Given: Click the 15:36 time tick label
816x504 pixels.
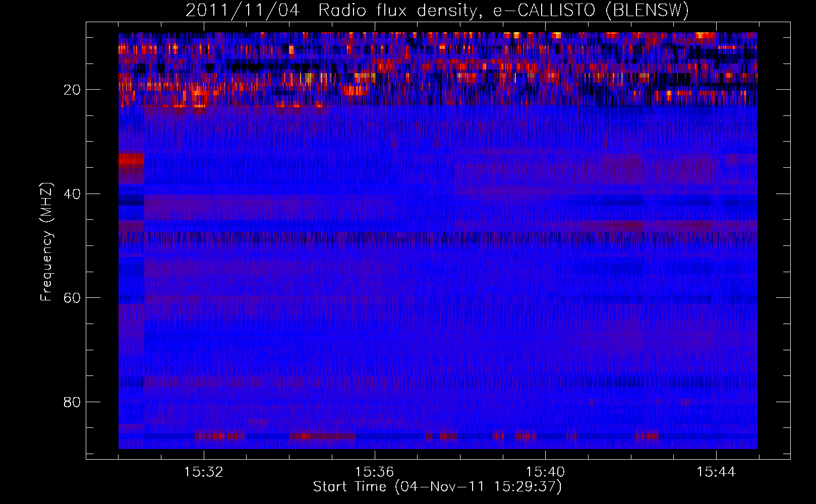Looking at the screenshot, I should coord(374,472).
